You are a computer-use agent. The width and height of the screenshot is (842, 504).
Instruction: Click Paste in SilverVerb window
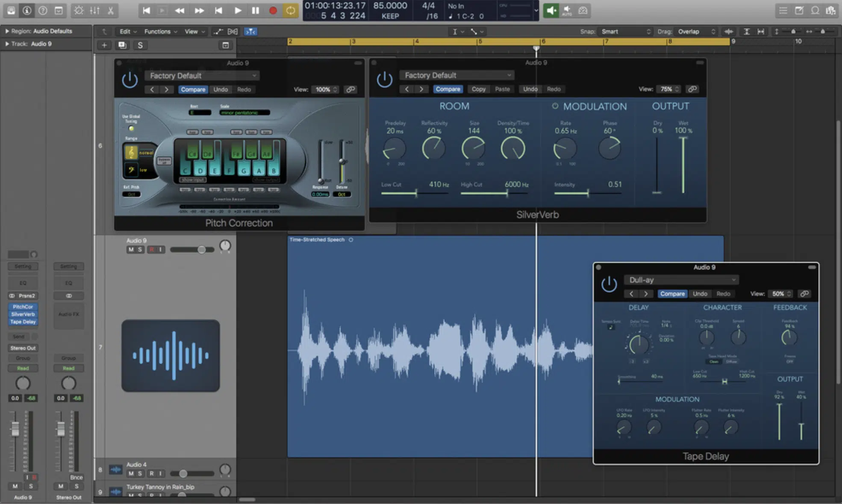coord(502,89)
